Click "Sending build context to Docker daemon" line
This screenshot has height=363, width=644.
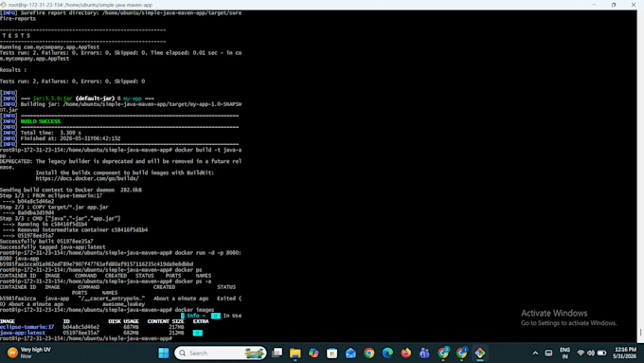pyautogui.click(x=71, y=190)
